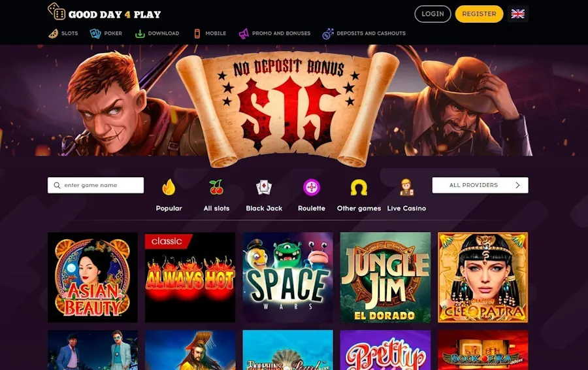Screen dimensions: 588x370
Task: Click the Popular flame icon
Action: pos(169,187)
